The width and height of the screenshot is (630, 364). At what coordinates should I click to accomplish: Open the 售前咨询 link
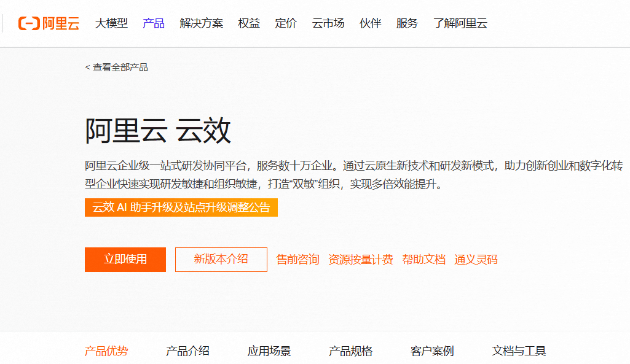[297, 260]
